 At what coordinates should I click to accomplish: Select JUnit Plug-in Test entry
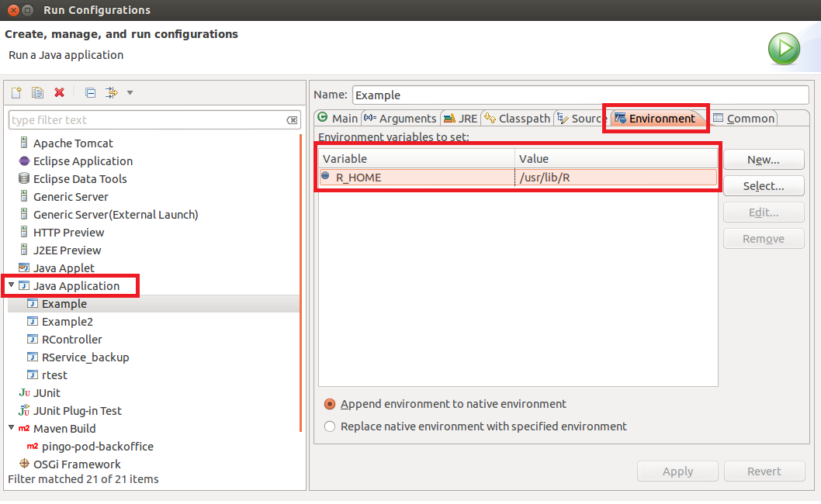(x=78, y=410)
